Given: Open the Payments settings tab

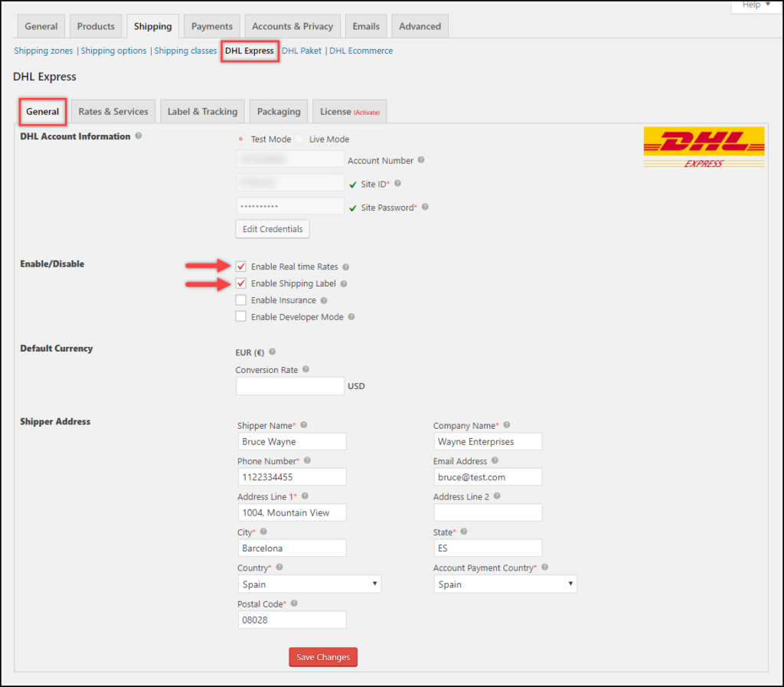Looking at the screenshot, I should pos(211,25).
